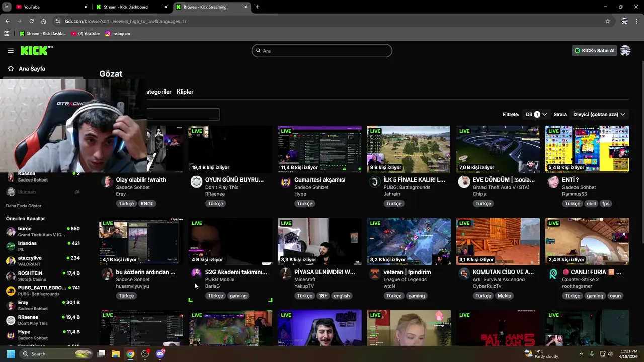The image size is (644, 362).
Task: Click Jahrein channel avatar
Action: (x=375, y=182)
